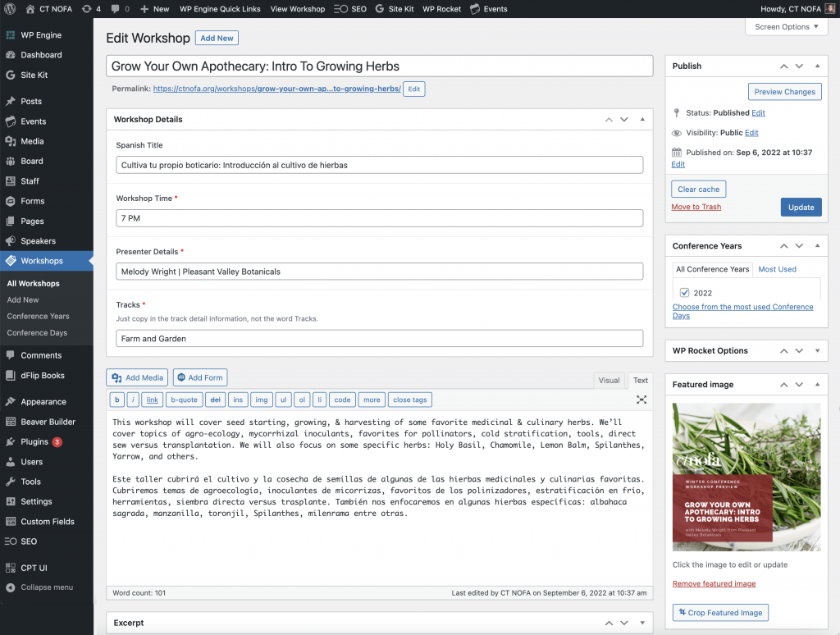Click the updates icon in admin bar
The image size is (840, 635).
pyautogui.click(x=86, y=9)
